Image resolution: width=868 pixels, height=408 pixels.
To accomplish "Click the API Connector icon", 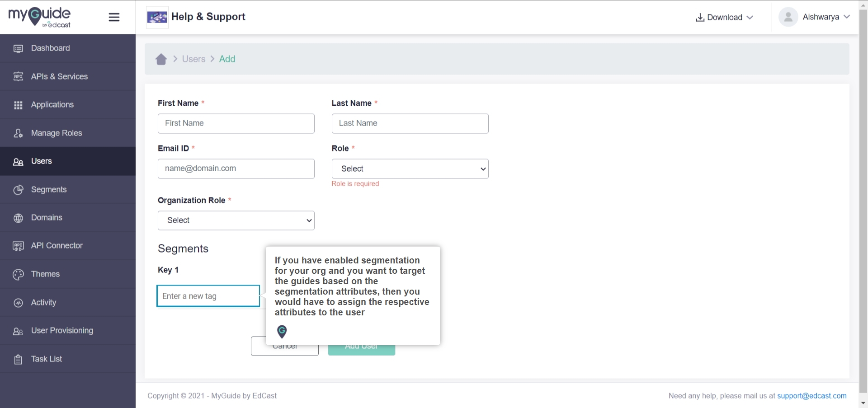I will (x=18, y=246).
